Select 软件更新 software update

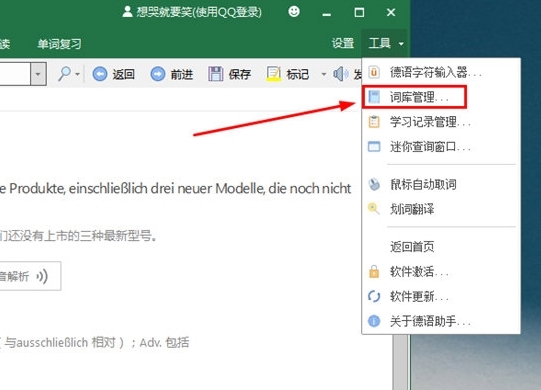click(x=441, y=297)
